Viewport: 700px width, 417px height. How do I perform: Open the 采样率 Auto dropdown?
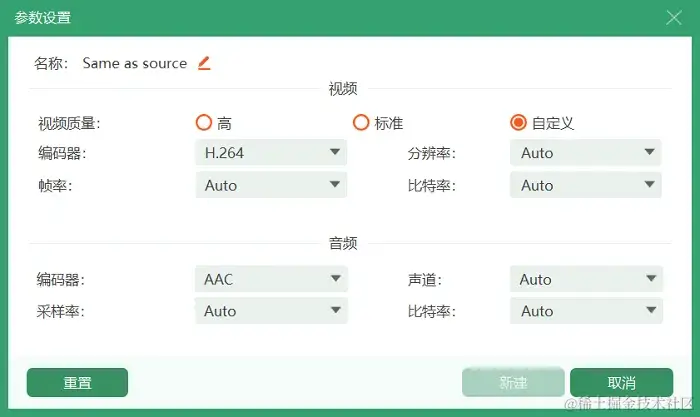click(x=271, y=311)
